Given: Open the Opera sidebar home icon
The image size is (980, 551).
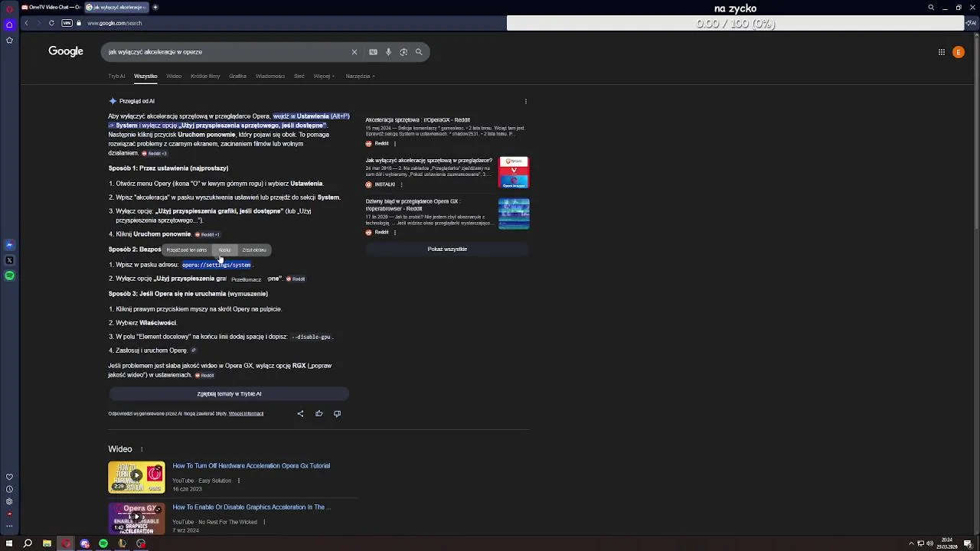Looking at the screenshot, I should tap(9, 24).
